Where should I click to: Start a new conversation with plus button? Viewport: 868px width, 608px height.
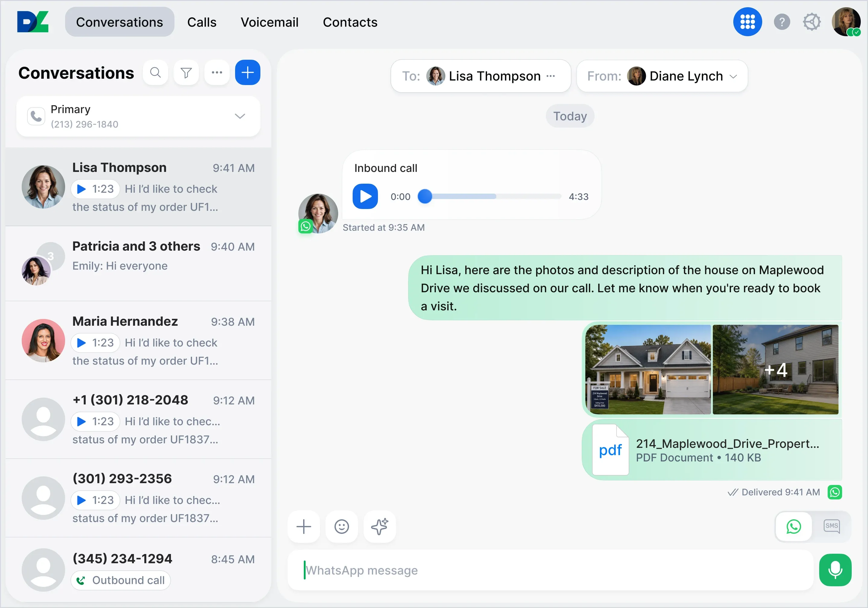tap(248, 73)
